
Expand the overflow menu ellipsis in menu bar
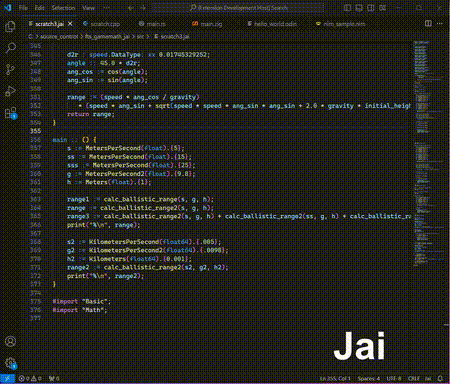(x=106, y=8)
